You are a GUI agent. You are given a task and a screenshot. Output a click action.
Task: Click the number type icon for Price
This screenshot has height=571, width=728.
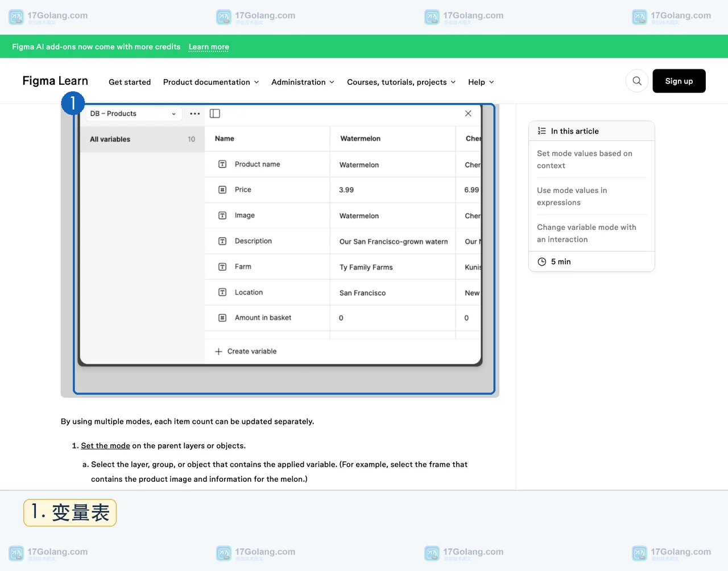tap(222, 190)
